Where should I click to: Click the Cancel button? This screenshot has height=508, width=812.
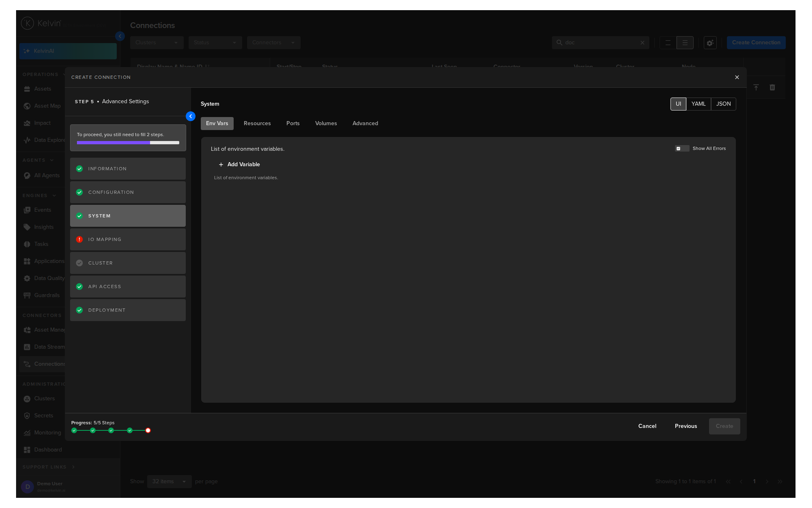647,426
